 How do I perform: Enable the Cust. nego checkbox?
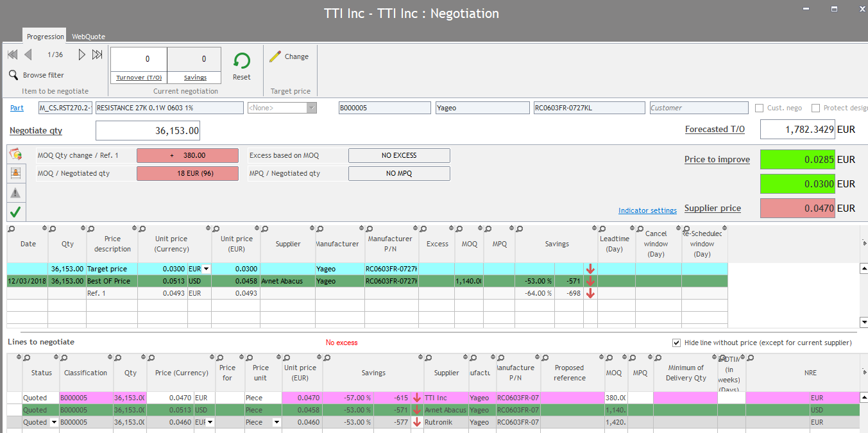[x=760, y=108]
